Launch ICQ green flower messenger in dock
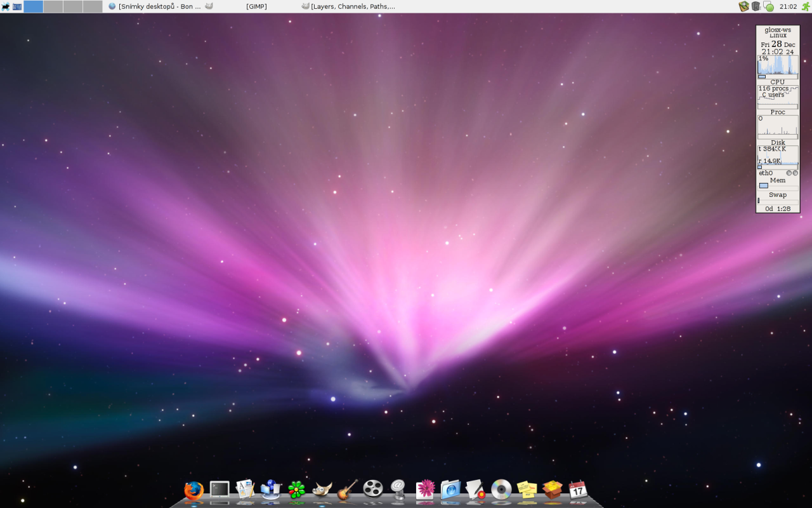Image resolution: width=812 pixels, height=508 pixels. pyautogui.click(x=296, y=490)
